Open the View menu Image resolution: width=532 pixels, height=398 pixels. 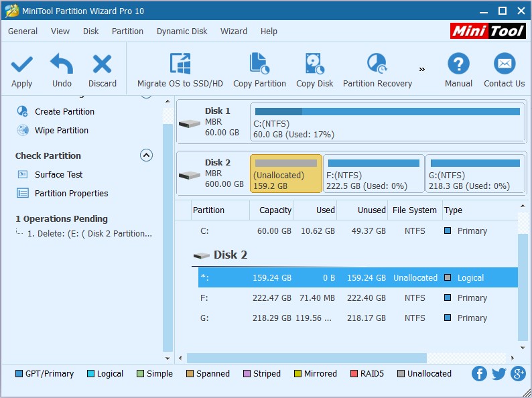(60, 31)
